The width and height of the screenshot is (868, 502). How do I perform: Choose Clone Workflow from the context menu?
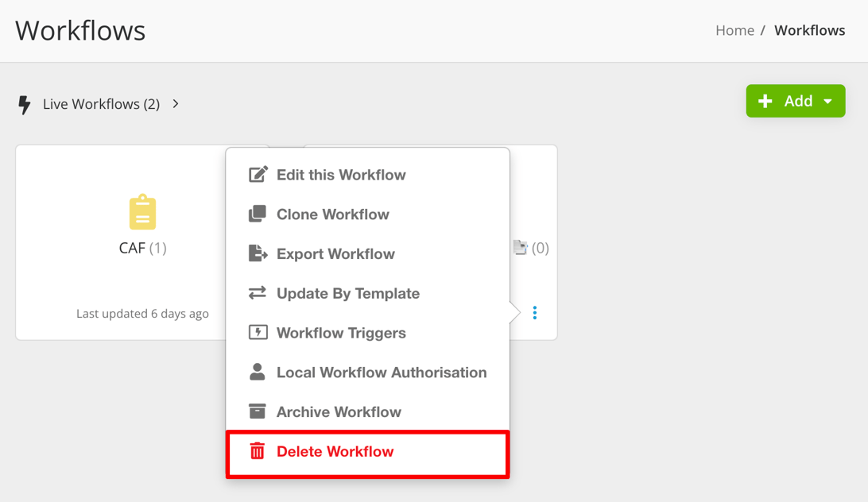pos(332,214)
